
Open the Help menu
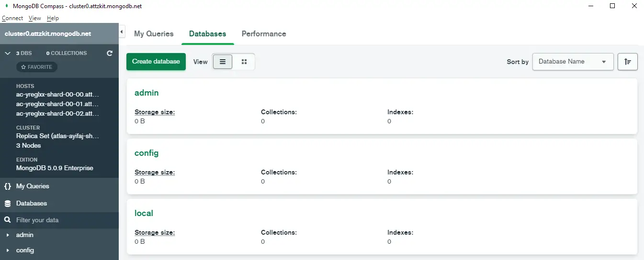[x=53, y=18]
